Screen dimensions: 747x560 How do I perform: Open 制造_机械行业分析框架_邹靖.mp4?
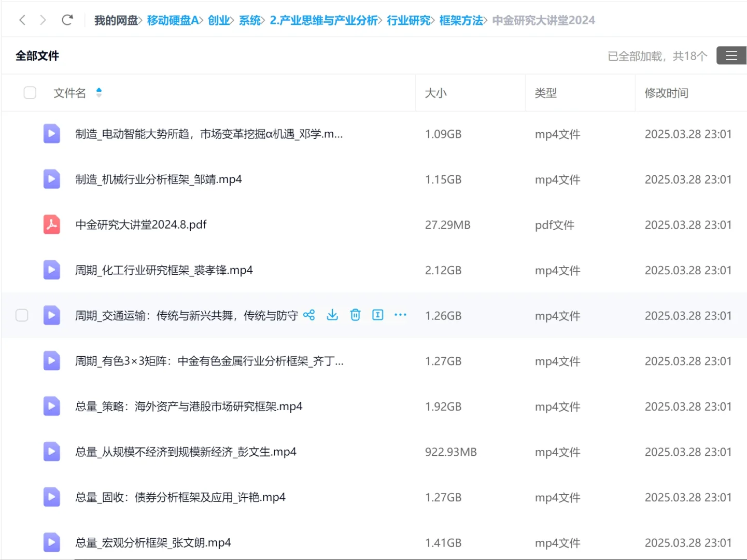pyautogui.click(x=159, y=179)
